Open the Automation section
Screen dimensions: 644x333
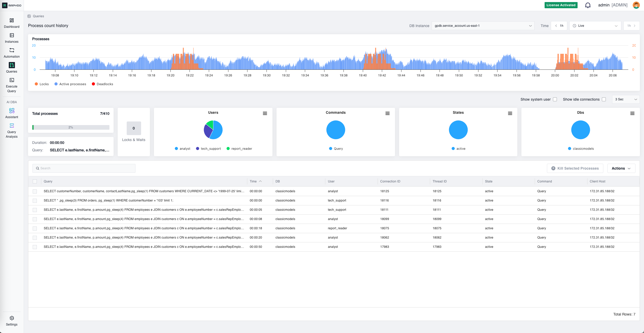tap(12, 52)
